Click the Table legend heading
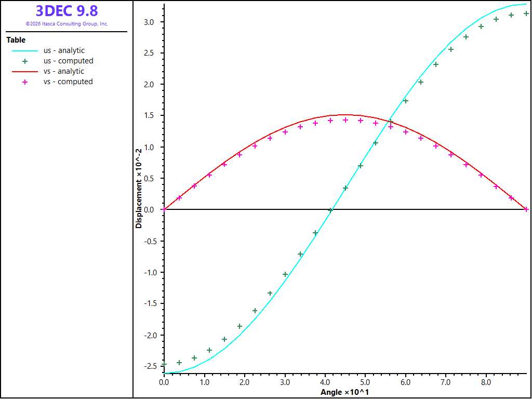This screenshot has width=532, height=399. coord(16,40)
